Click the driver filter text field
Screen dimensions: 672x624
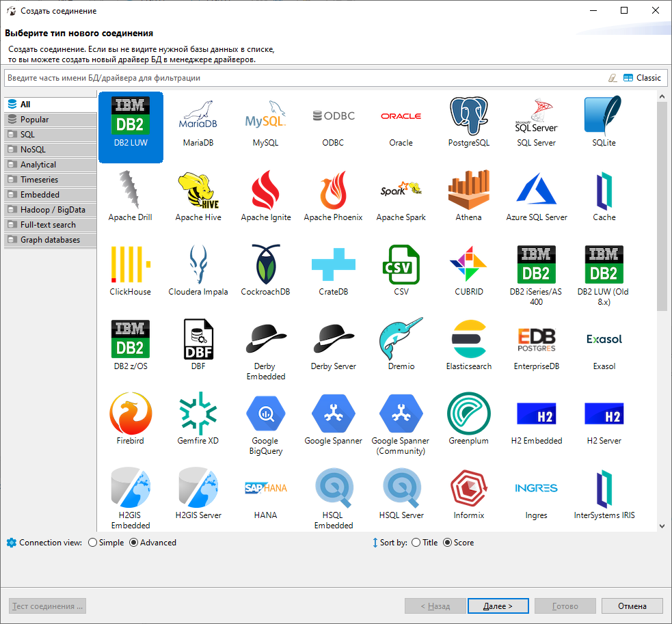pos(301,78)
